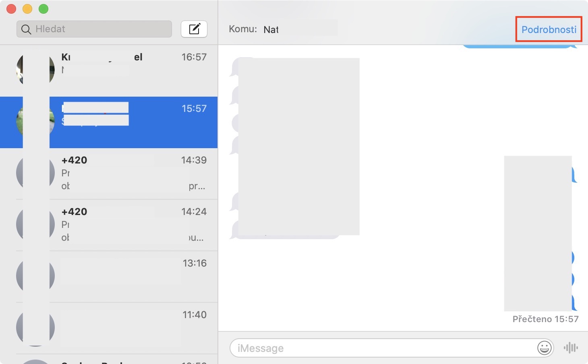Open the conversation from 16:57
This screenshot has width=588, height=364.
click(109, 71)
